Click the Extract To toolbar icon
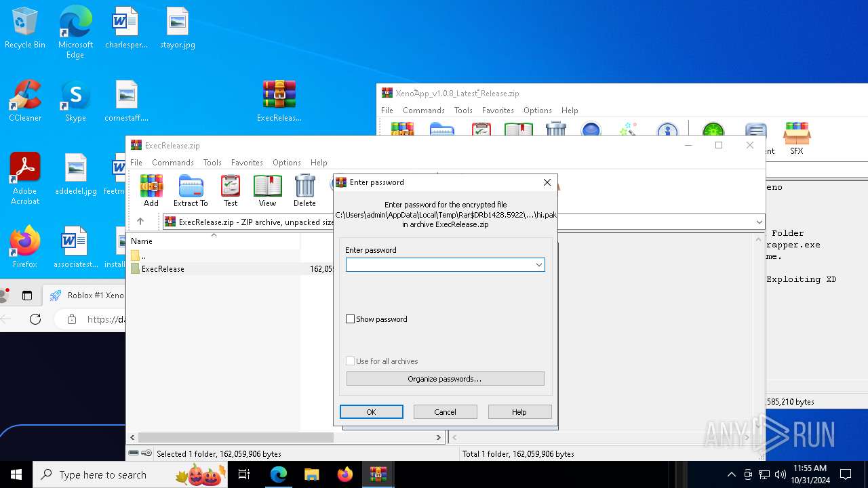 (x=191, y=190)
